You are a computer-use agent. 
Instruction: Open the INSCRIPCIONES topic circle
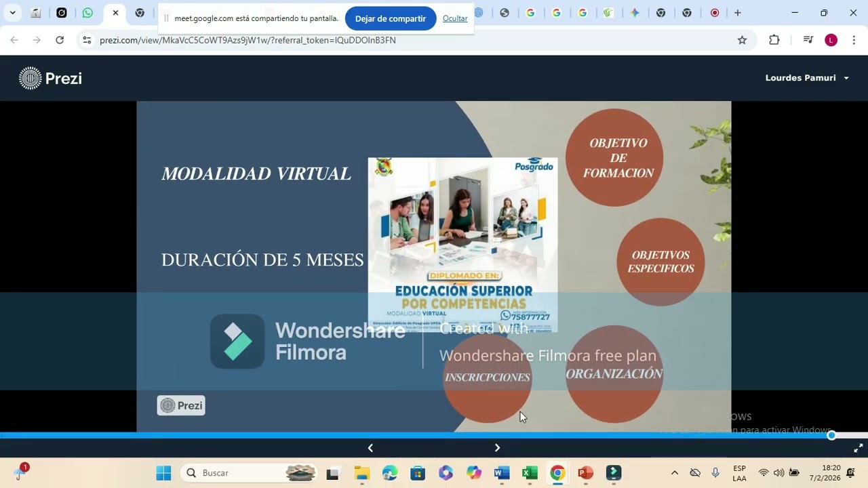(488, 377)
